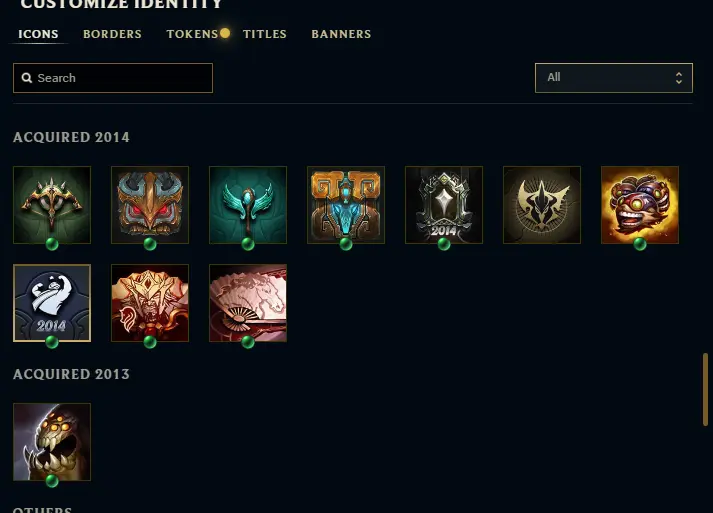Open the All filter dropdown
The height and width of the screenshot is (513, 713).
tap(614, 78)
